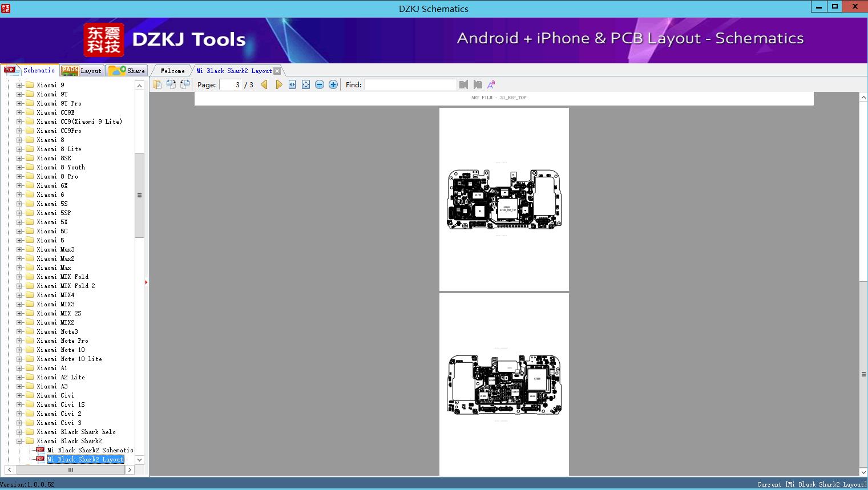Image resolution: width=868 pixels, height=490 pixels.
Task: Click the folder icon for Xiaomi A3
Action: (30, 386)
